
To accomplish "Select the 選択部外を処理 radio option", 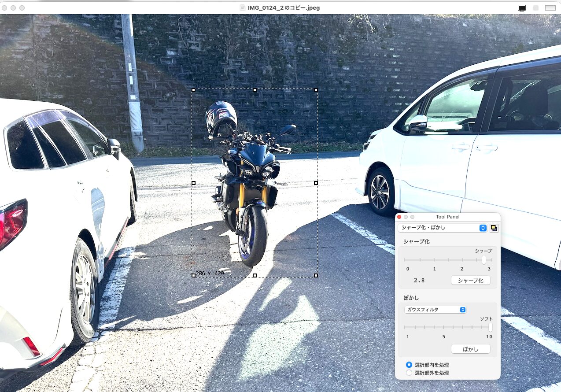I will pos(409,373).
